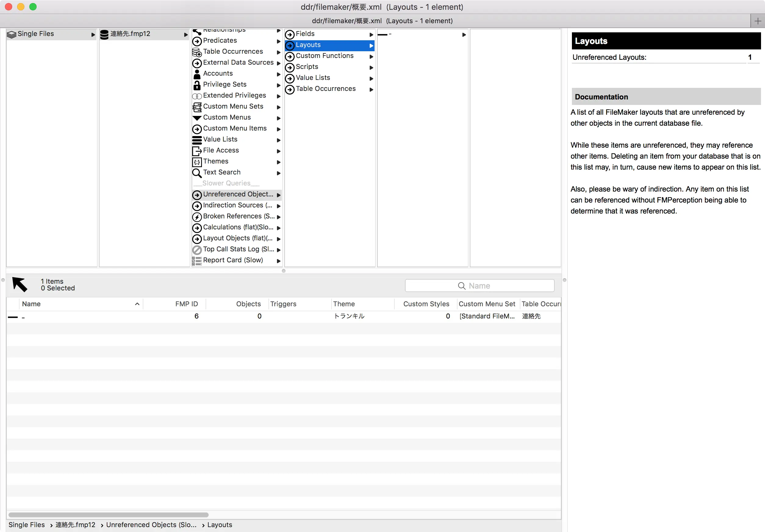Click the Top Call Stats Log icon
The width and height of the screenshot is (765, 532).
coord(197,250)
